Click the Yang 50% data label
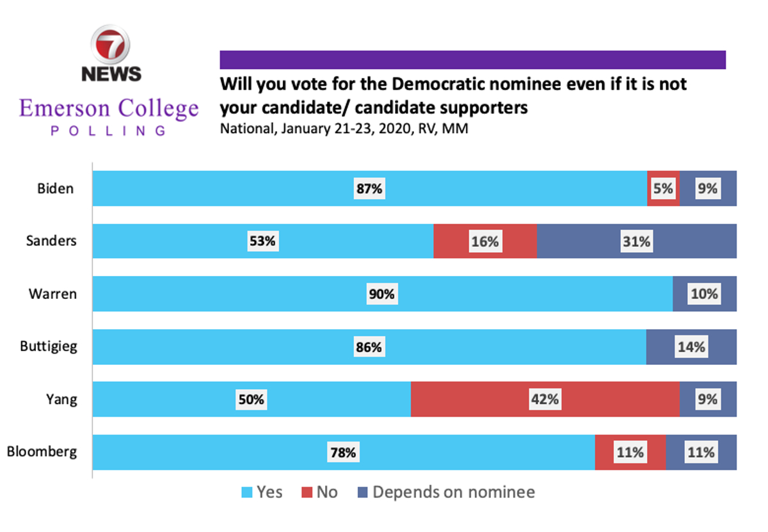The width and height of the screenshot is (768, 532). tap(251, 399)
